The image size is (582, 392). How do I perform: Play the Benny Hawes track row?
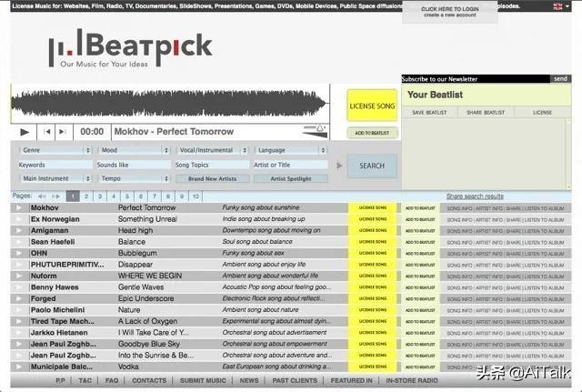pyautogui.click(x=19, y=287)
